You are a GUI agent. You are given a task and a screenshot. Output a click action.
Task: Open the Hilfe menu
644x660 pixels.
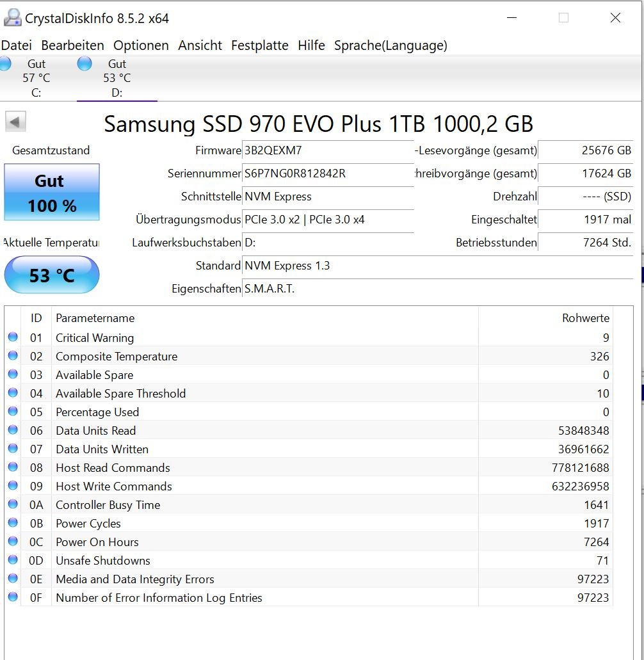click(x=311, y=45)
